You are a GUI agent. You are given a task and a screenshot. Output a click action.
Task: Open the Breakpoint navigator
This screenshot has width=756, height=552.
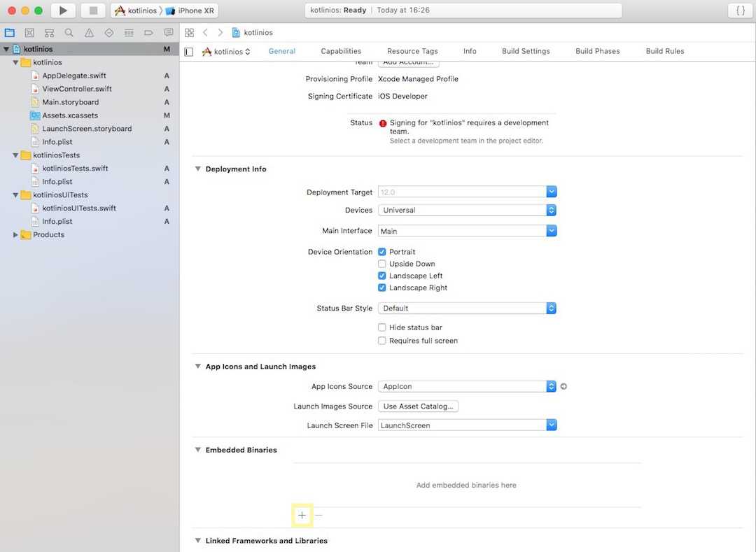(148, 33)
